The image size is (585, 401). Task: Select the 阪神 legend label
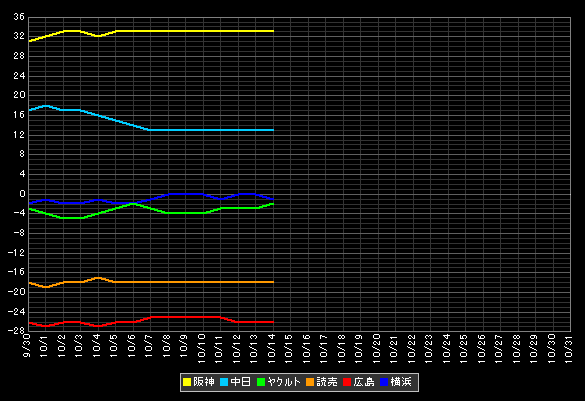click(x=204, y=382)
